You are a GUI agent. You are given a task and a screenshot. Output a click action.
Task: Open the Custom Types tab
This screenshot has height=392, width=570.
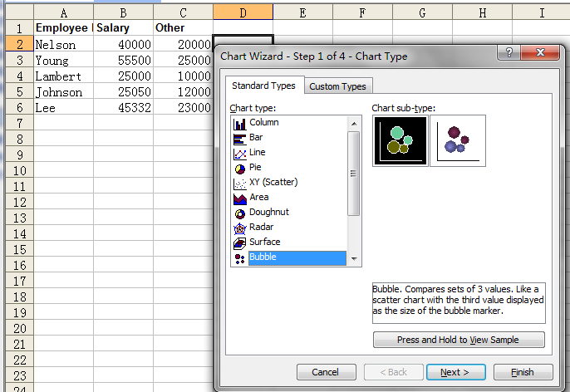(x=337, y=86)
